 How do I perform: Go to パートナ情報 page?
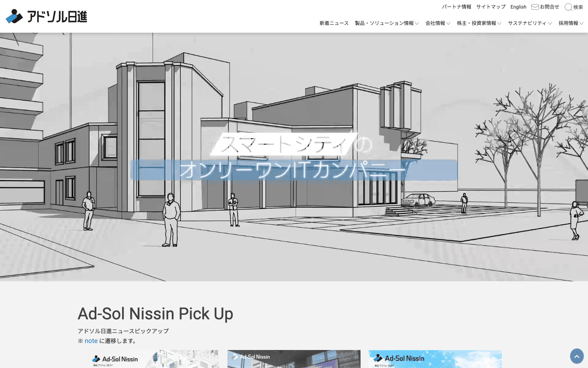coord(457,7)
